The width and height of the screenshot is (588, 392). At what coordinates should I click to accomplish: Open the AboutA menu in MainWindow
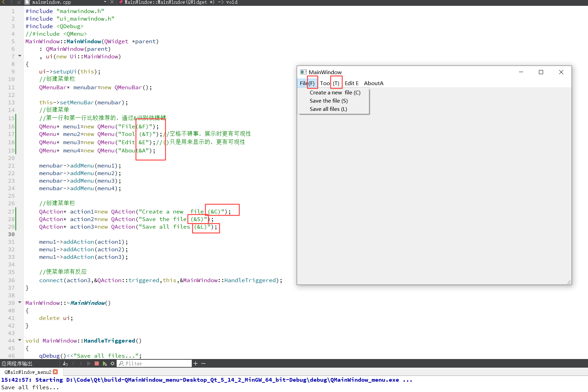(374, 83)
